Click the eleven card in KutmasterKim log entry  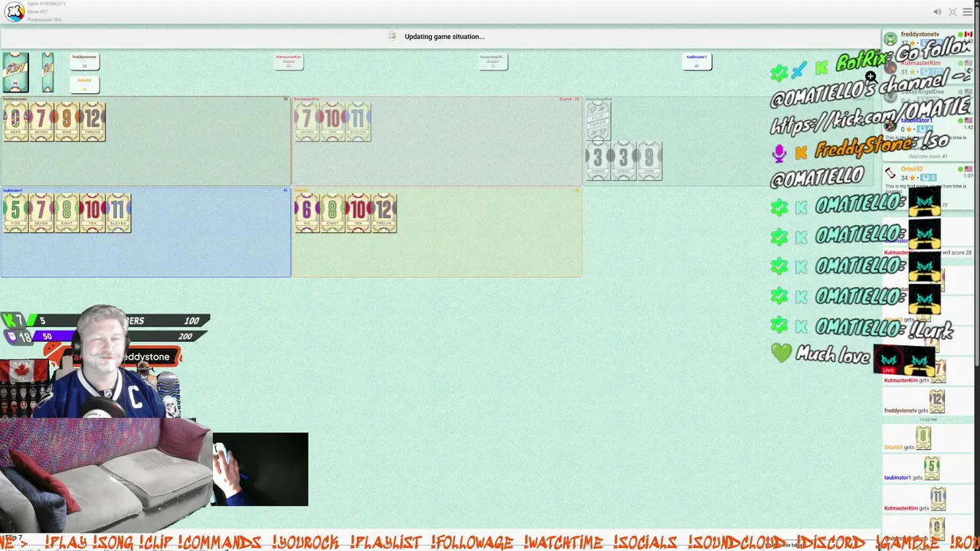pyautogui.click(x=937, y=499)
